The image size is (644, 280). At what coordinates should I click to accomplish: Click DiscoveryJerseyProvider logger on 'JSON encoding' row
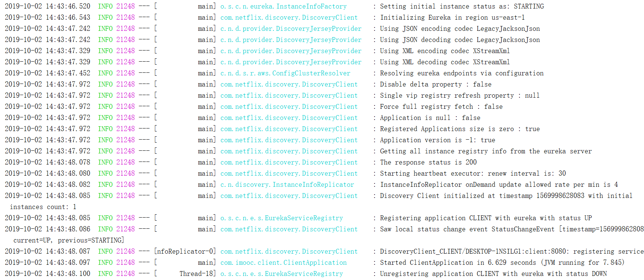291,29
